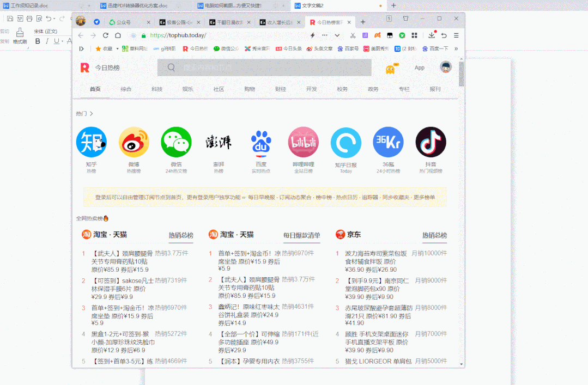Switch to the 购物 category tab

click(x=249, y=88)
